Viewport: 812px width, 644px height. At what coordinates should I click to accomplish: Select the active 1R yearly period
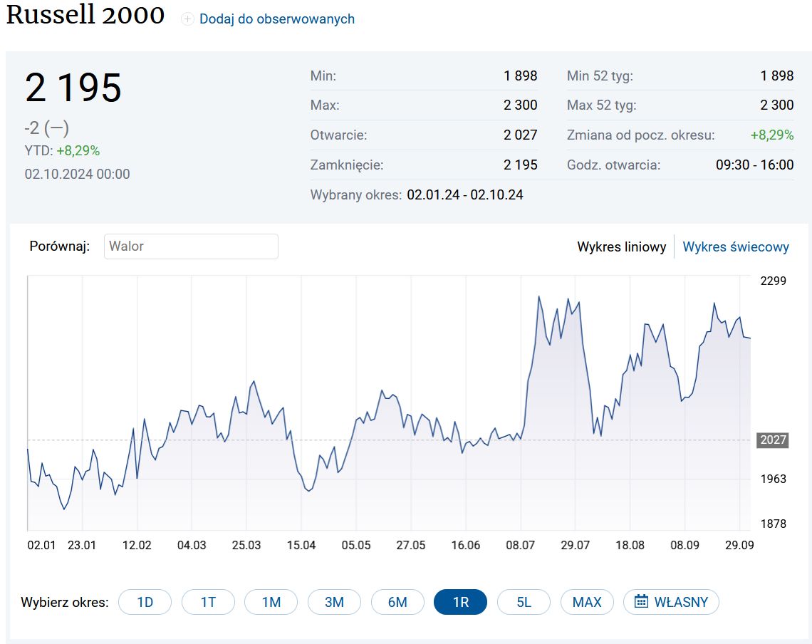(460, 602)
